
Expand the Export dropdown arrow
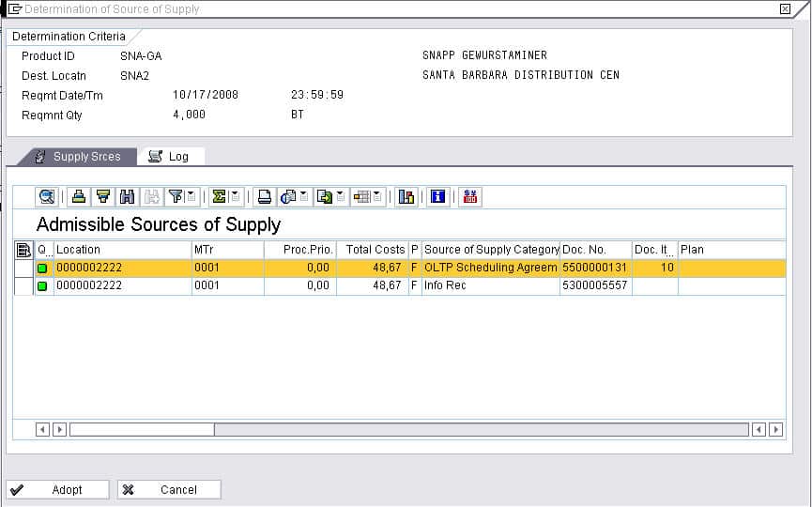(x=341, y=196)
